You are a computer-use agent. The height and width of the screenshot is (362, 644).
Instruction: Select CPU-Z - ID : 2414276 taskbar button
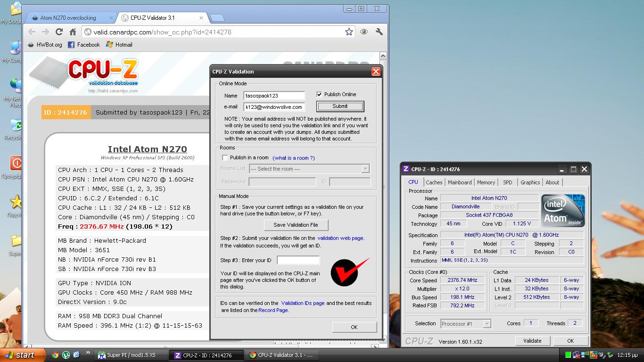pos(207,355)
